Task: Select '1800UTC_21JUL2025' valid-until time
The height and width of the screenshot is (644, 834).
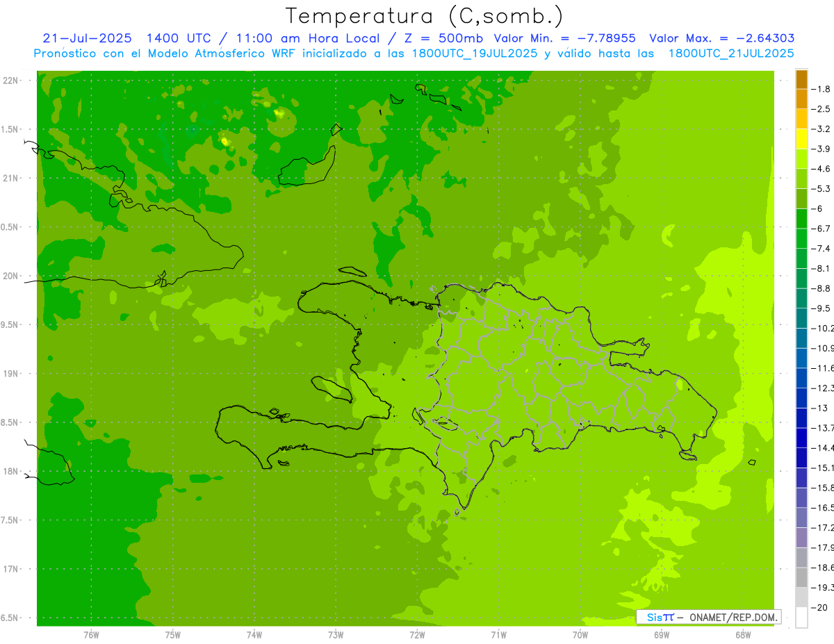Action: click(730, 53)
